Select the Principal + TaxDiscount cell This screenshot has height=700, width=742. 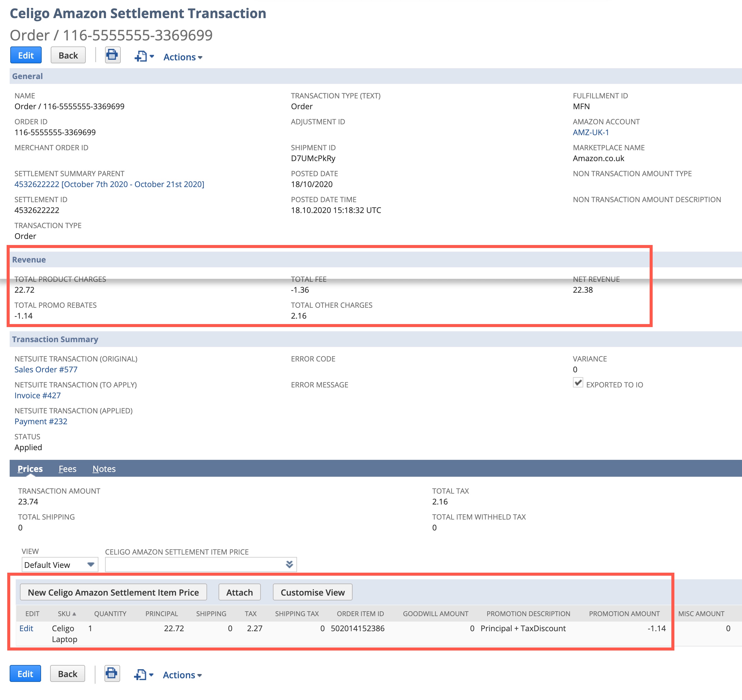(523, 628)
